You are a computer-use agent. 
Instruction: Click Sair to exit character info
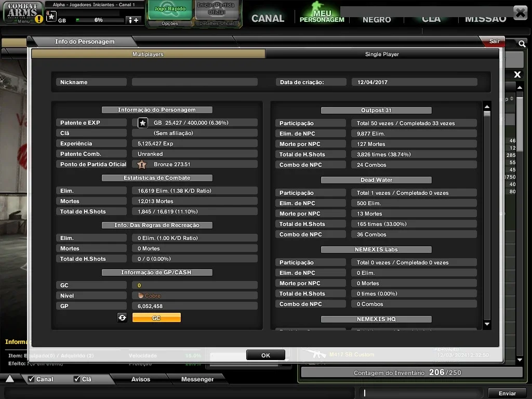click(494, 41)
